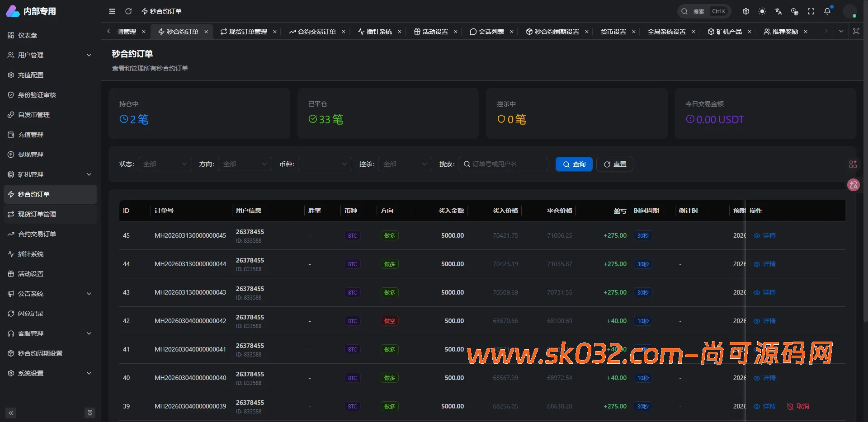Toggle light theme with the brightness icon
The image size is (868, 422).
tap(762, 11)
